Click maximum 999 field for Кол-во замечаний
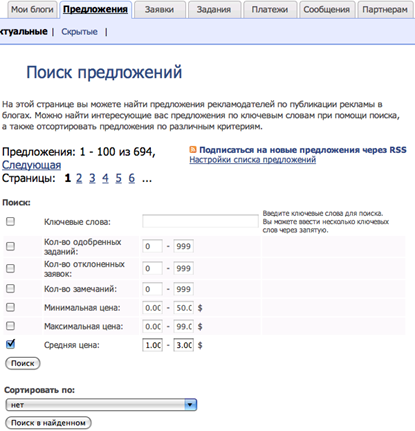Image resolution: width=415 pixels, height=431 pixels. [x=183, y=289]
